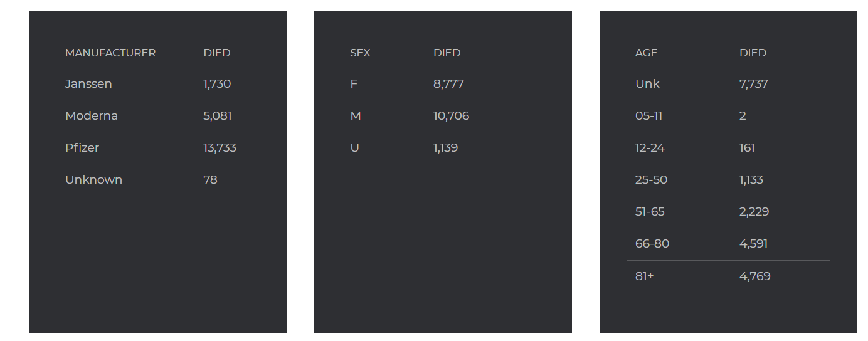Screen dimensions: 868x341
Task: Click the Pfizer death count 13,733
Action: pos(220,148)
